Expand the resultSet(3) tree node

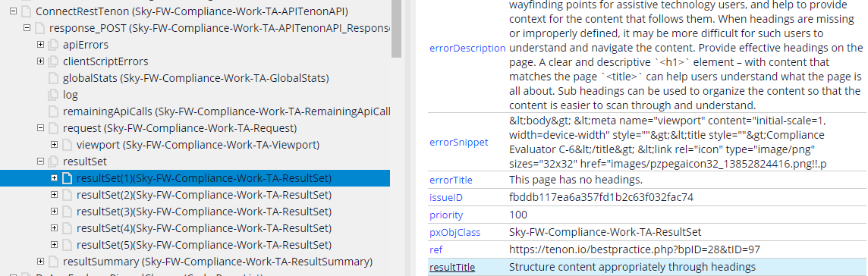pos(54,212)
